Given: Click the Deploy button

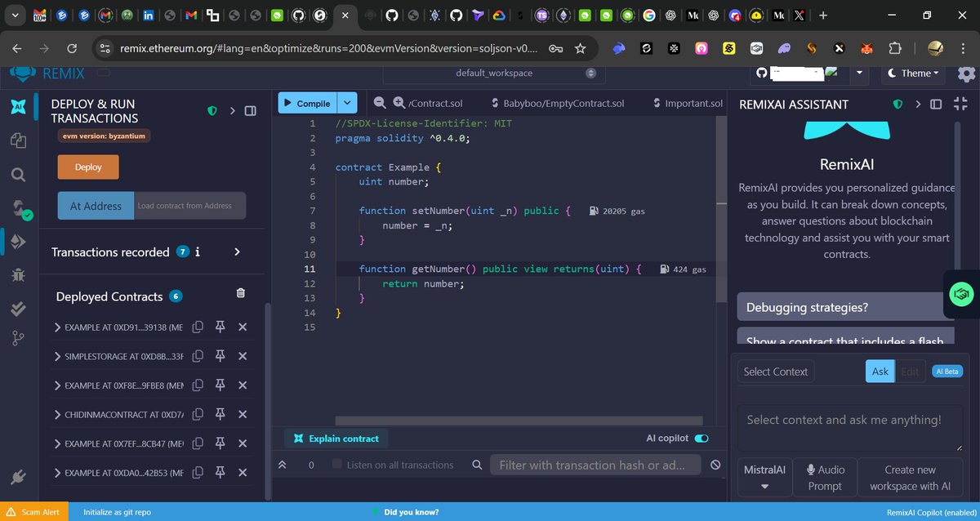Looking at the screenshot, I should [87, 167].
